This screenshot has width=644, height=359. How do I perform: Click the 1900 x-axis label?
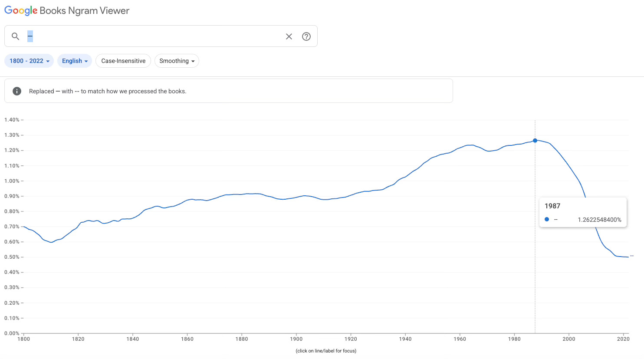coord(296,339)
